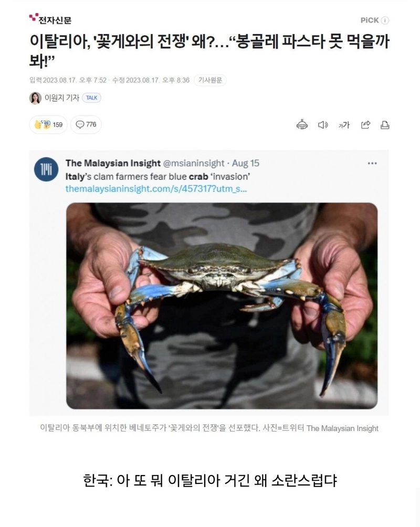Open the tweet's three-dot options menu
Image resolution: width=420 pixels, height=527 pixels.
click(372, 163)
